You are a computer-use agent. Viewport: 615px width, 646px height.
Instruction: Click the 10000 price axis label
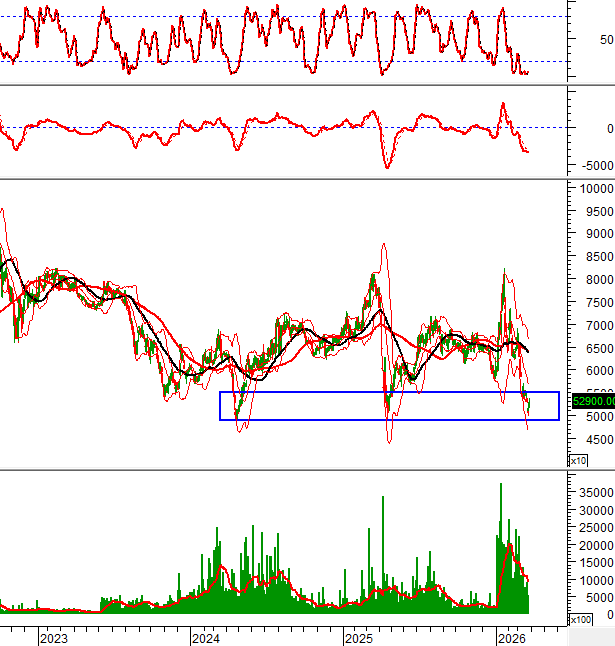tap(595, 189)
